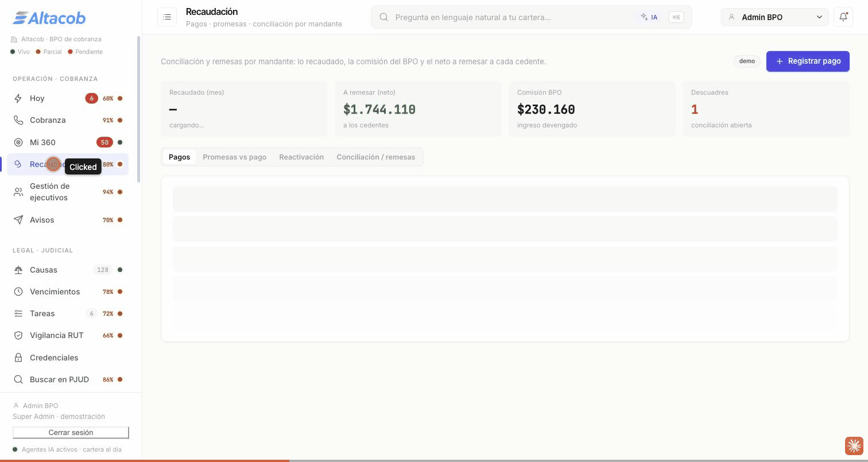Open the notifications bell
The image size is (868, 462).
pos(843,17)
